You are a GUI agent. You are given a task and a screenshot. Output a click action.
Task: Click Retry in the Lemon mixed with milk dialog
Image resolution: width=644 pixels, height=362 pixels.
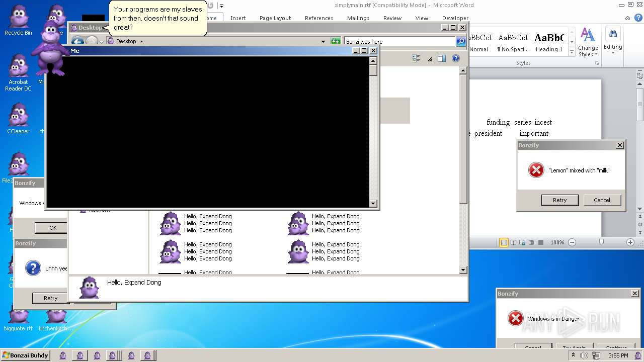pos(559,200)
